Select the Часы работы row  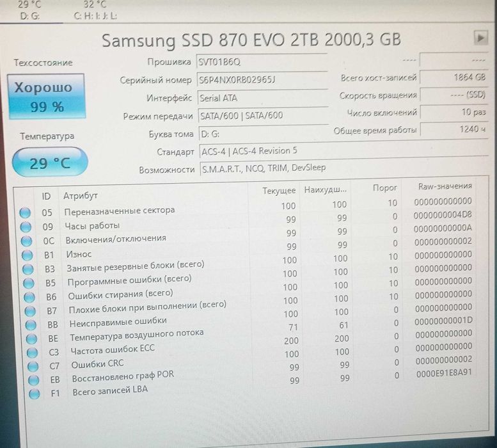coord(246,221)
